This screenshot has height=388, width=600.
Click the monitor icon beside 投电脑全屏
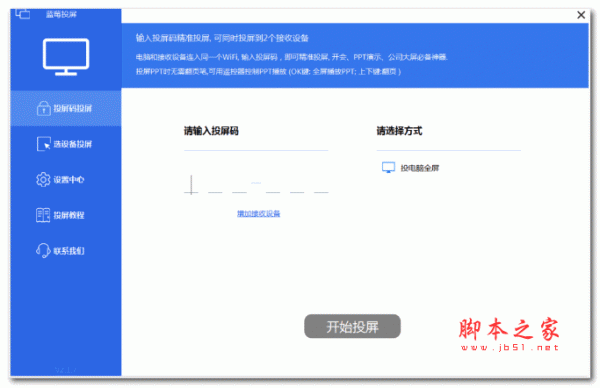pos(388,167)
